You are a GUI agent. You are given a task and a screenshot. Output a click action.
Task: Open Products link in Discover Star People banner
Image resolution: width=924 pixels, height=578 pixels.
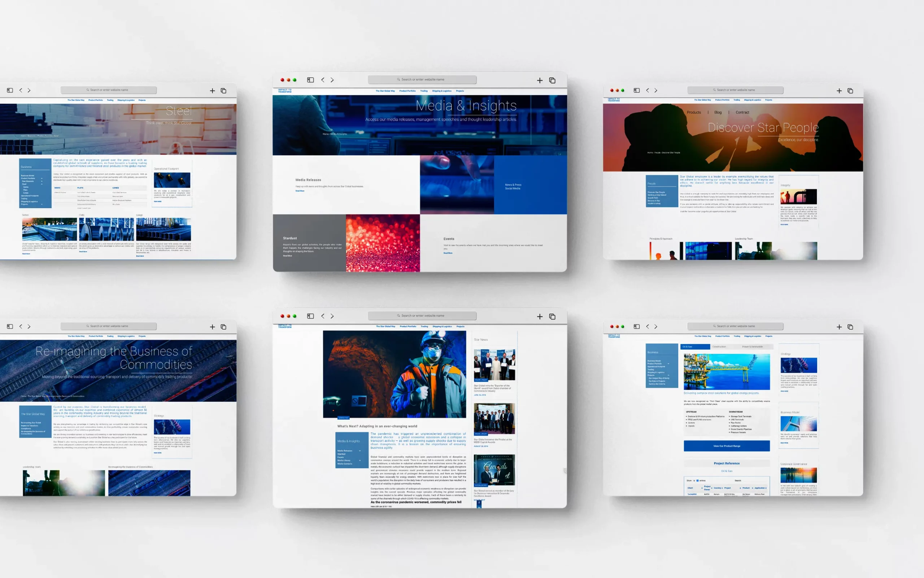point(694,112)
